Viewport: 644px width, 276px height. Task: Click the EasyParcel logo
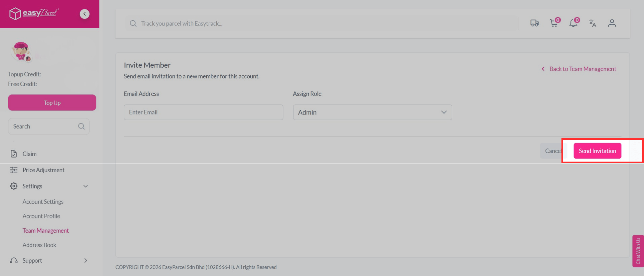[x=34, y=13]
